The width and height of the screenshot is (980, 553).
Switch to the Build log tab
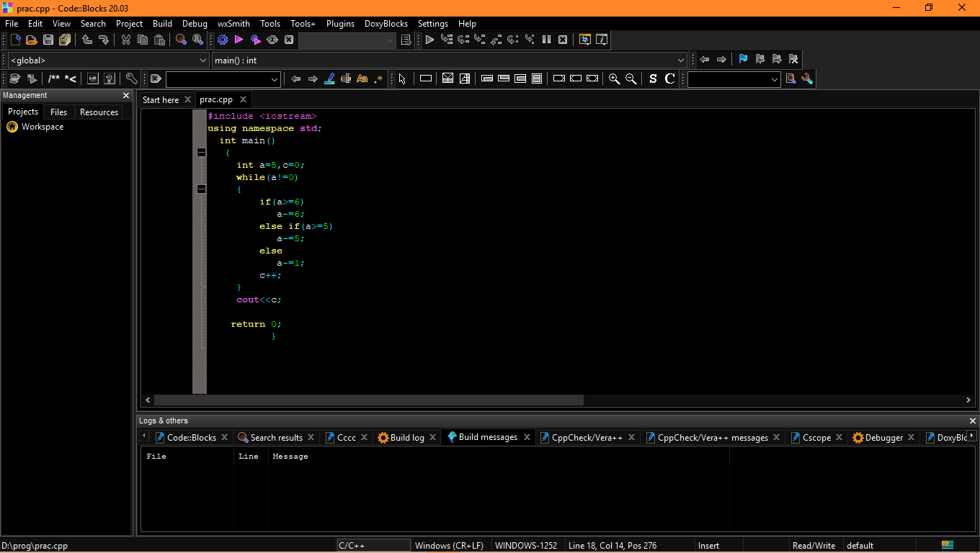[406, 437]
